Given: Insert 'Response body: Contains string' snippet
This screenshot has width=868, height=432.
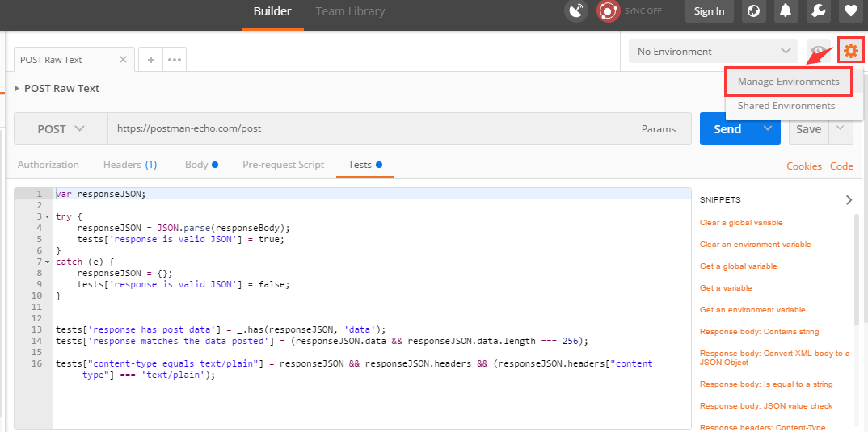Looking at the screenshot, I should [x=759, y=332].
